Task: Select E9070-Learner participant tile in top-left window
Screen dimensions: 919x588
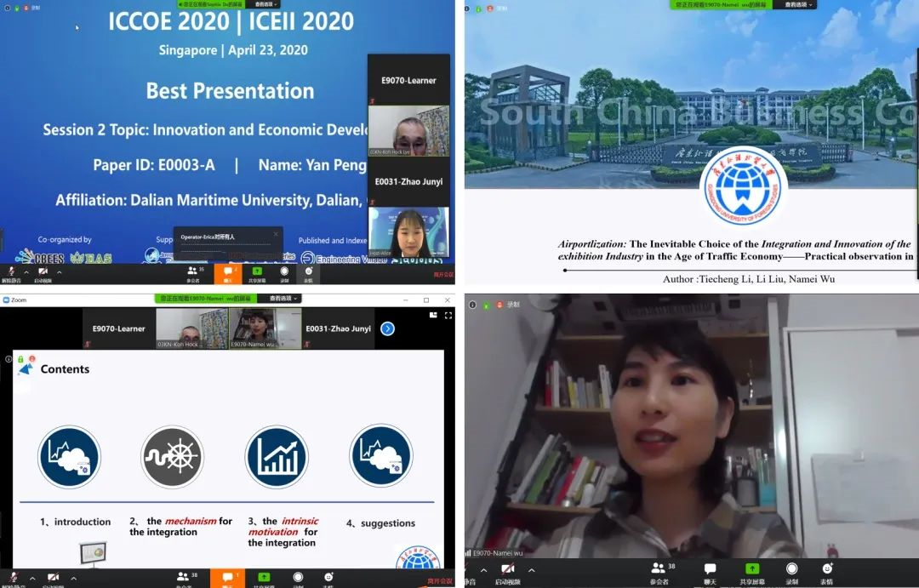Action: 408,80
